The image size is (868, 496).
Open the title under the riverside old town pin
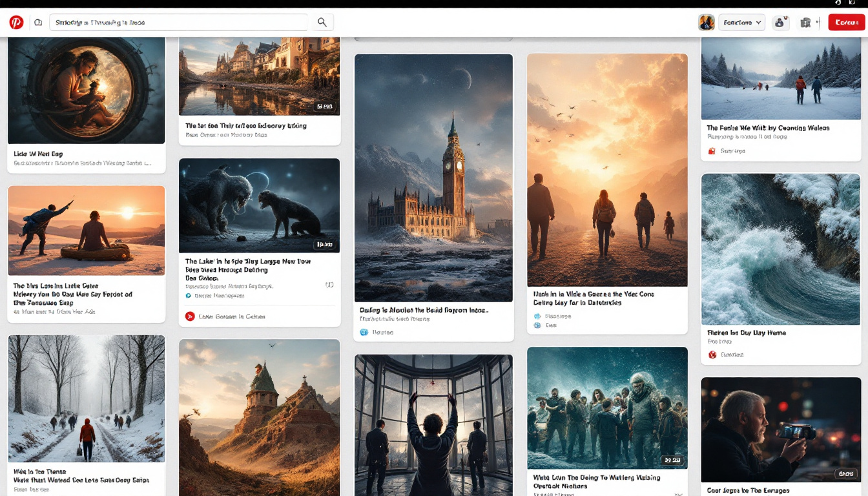pos(246,126)
